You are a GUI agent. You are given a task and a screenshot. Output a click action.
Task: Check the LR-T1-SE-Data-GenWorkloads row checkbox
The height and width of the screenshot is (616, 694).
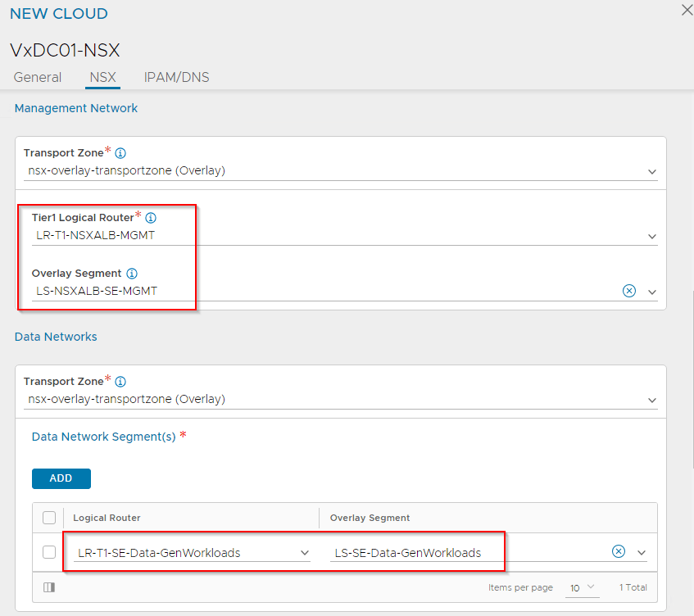[49, 552]
